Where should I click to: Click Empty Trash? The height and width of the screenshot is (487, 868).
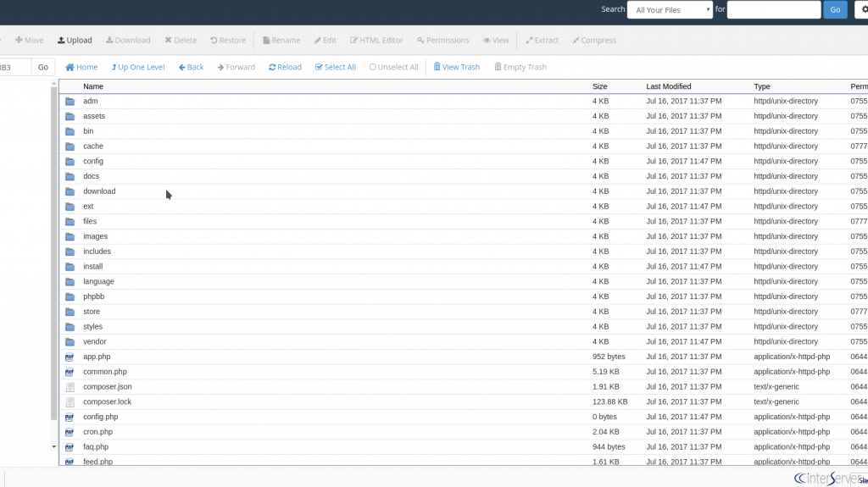[520, 67]
